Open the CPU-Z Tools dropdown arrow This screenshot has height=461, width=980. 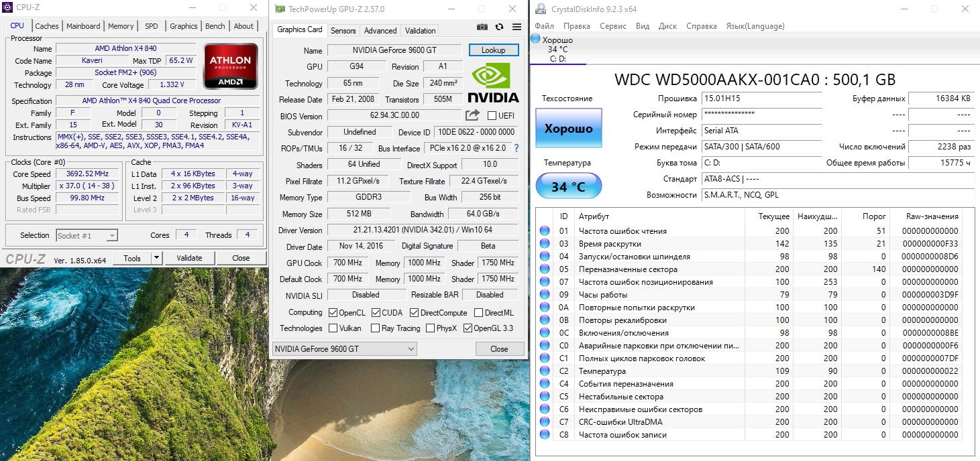tap(156, 258)
